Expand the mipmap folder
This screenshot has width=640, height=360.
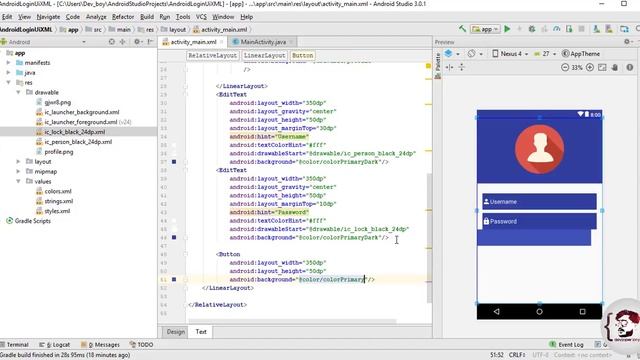click(x=18, y=171)
